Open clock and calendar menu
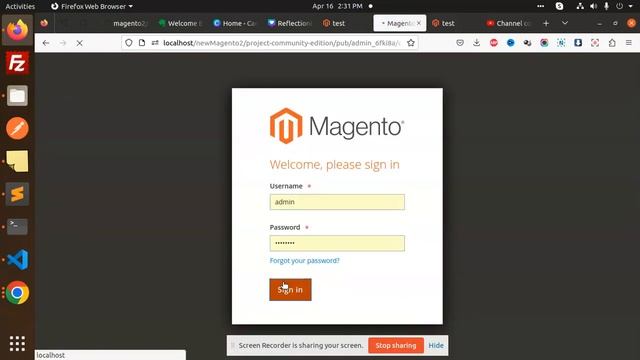The image size is (640, 360). tap(337, 6)
